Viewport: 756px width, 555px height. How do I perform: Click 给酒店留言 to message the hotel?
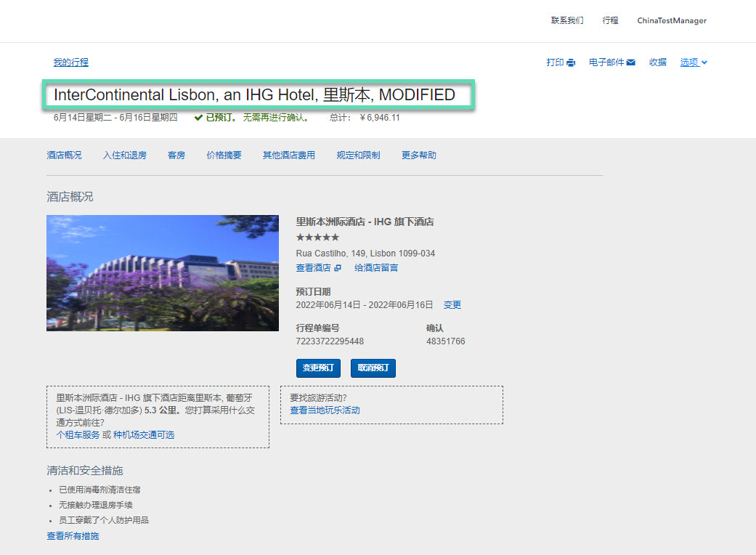coord(376,267)
